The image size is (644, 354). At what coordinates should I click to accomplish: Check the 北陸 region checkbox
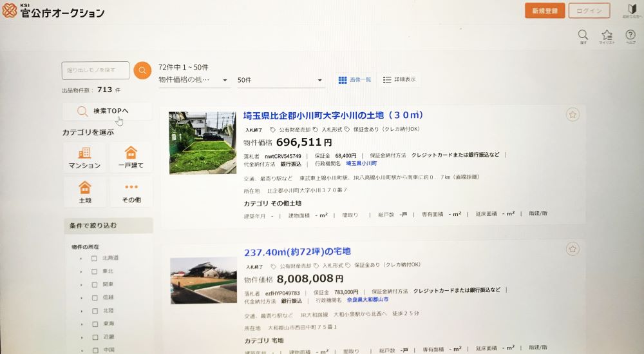tap(95, 311)
